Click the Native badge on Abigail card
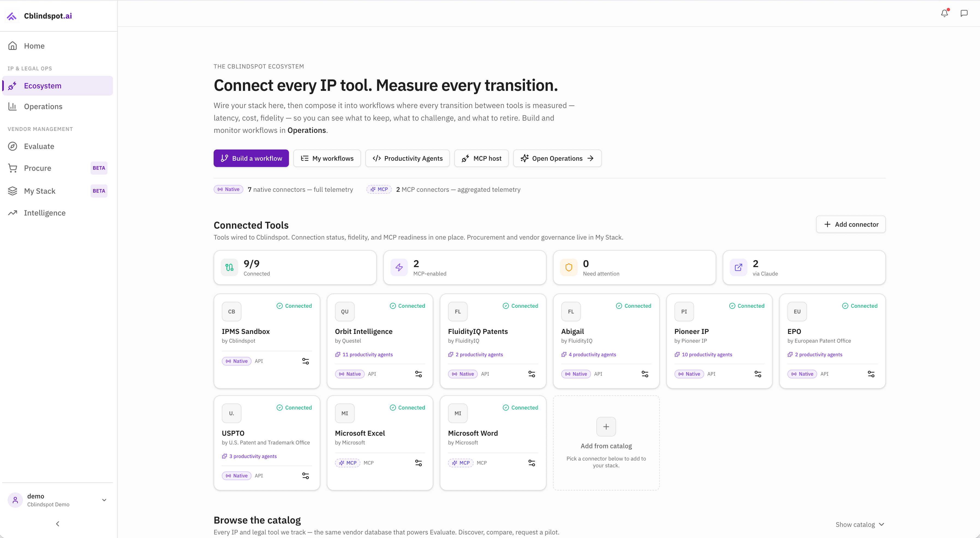The image size is (980, 538). (576, 374)
